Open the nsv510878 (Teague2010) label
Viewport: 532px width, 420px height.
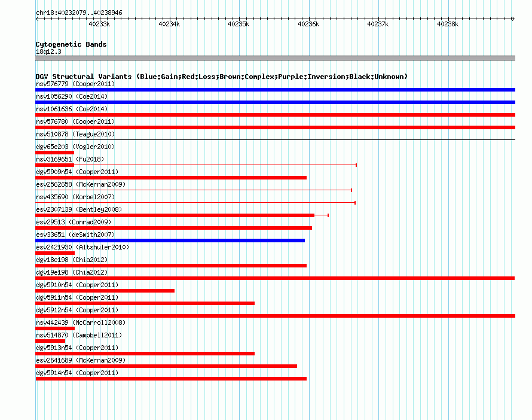coord(75,134)
